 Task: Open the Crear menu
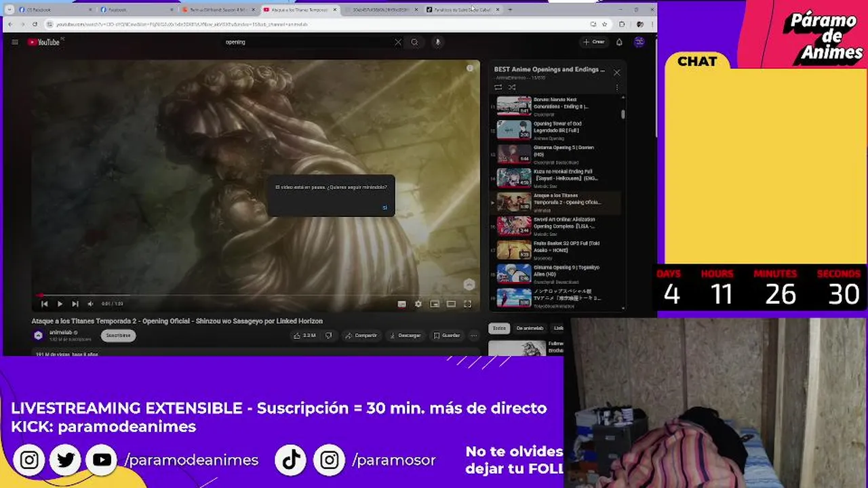[593, 42]
